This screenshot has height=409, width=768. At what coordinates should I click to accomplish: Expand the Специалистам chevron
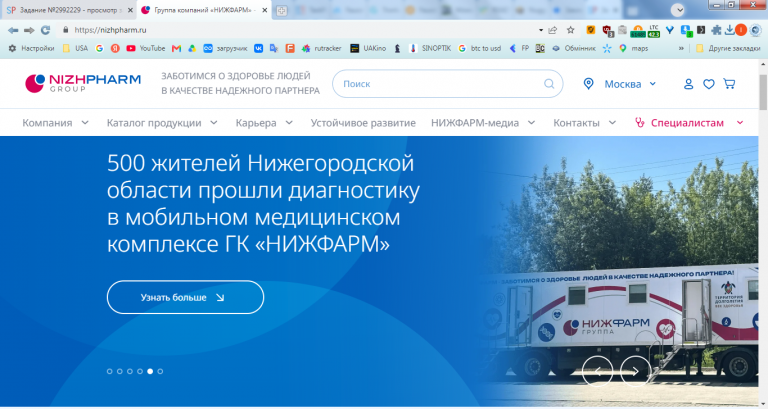tap(740, 122)
